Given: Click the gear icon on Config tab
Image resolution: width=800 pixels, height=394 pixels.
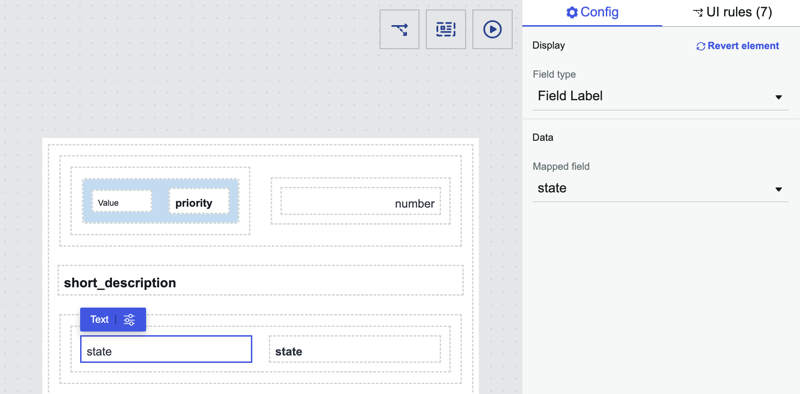Looking at the screenshot, I should [x=572, y=13].
